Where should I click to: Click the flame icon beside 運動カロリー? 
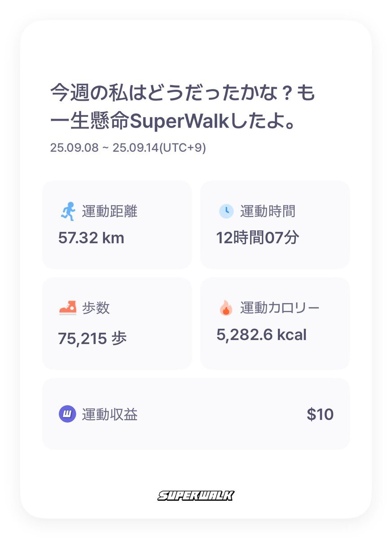pos(226,308)
